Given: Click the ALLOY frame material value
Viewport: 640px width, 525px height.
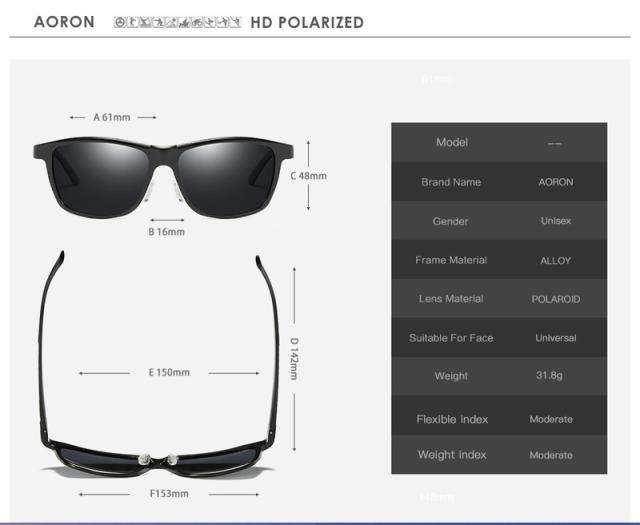Looking at the screenshot, I should [555, 260].
